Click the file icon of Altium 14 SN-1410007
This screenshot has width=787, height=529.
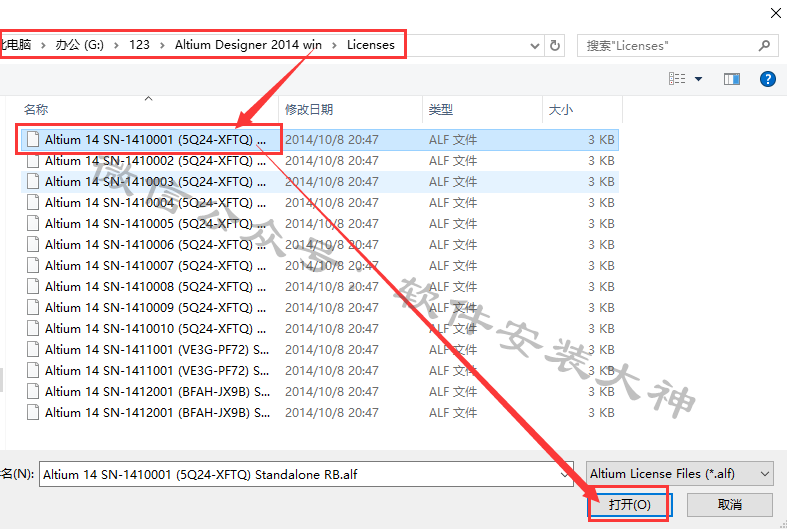pyautogui.click(x=33, y=266)
